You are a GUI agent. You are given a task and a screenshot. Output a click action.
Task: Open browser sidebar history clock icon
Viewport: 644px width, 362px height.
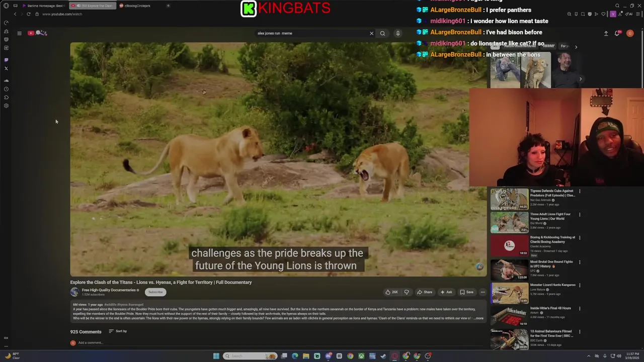pyautogui.click(x=6, y=89)
